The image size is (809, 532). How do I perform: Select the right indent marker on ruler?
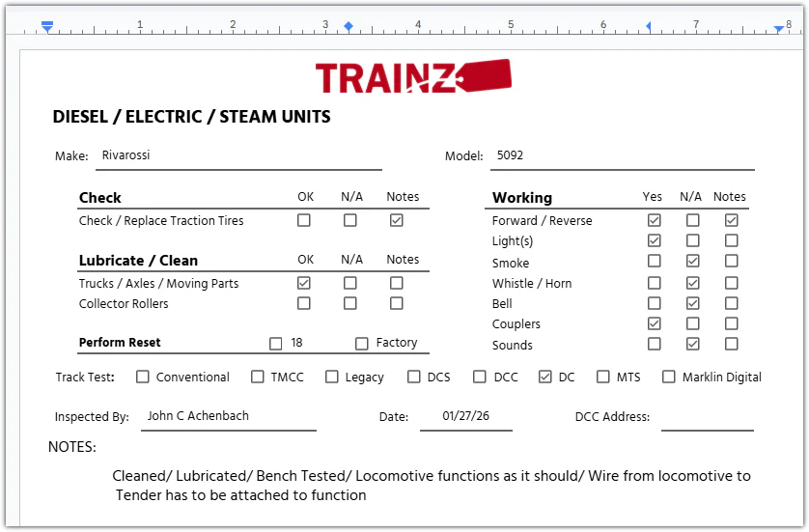pyautogui.click(x=779, y=29)
